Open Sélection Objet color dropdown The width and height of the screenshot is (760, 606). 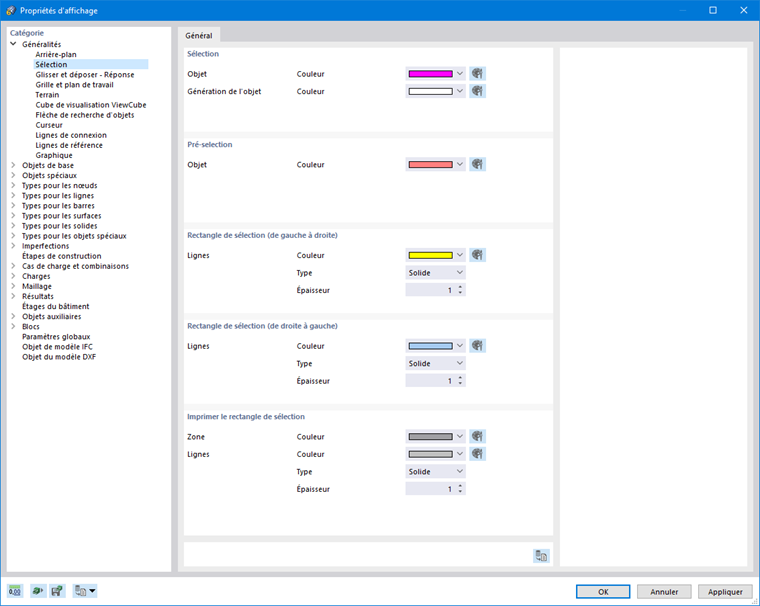pos(459,74)
